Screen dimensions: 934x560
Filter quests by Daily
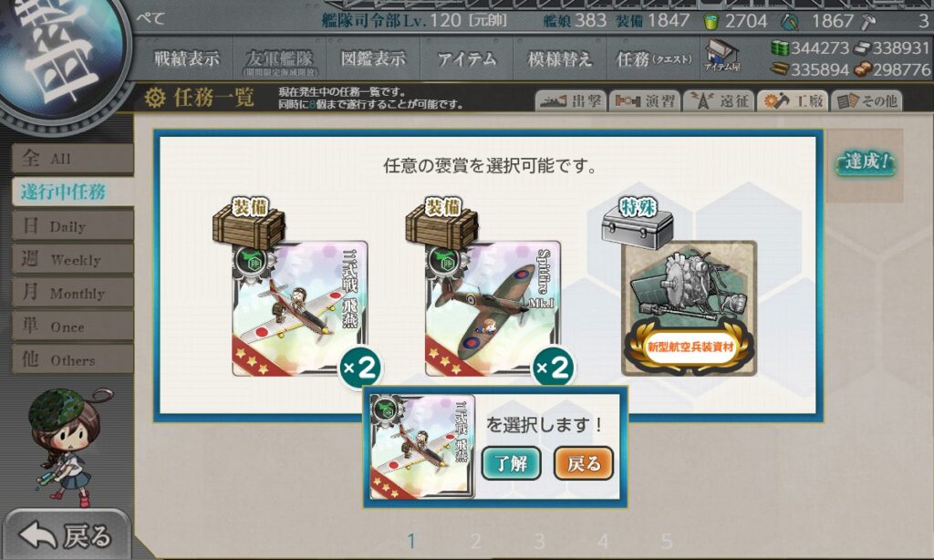73,225
